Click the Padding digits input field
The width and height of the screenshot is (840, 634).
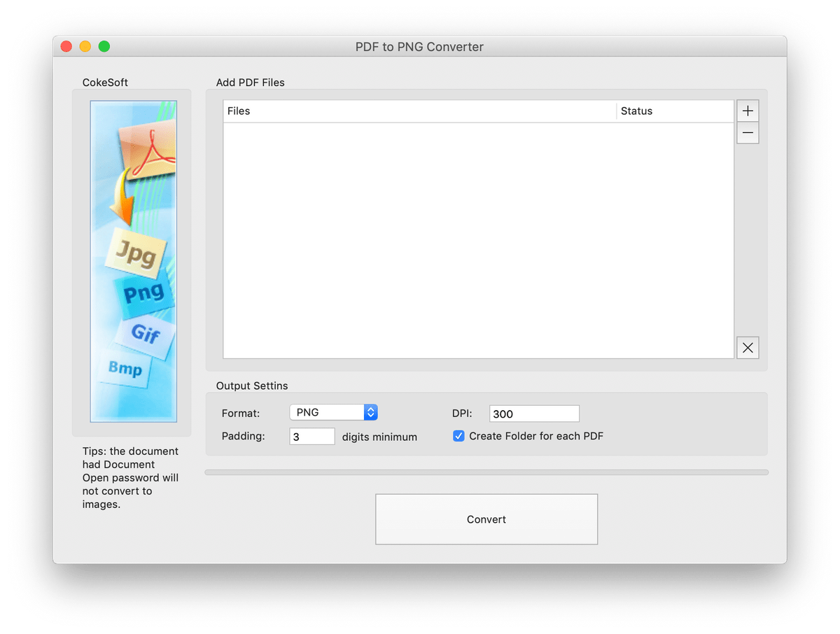312,437
